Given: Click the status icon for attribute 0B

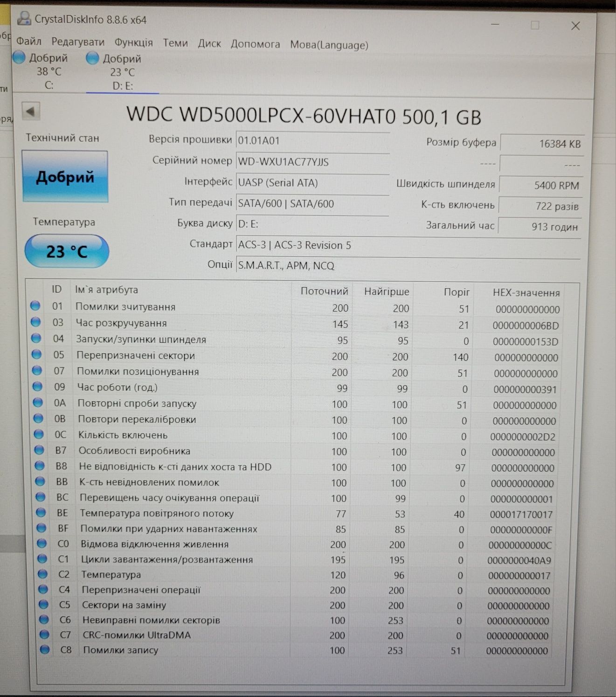Looking at the screenshot, I should click(38, 418).
